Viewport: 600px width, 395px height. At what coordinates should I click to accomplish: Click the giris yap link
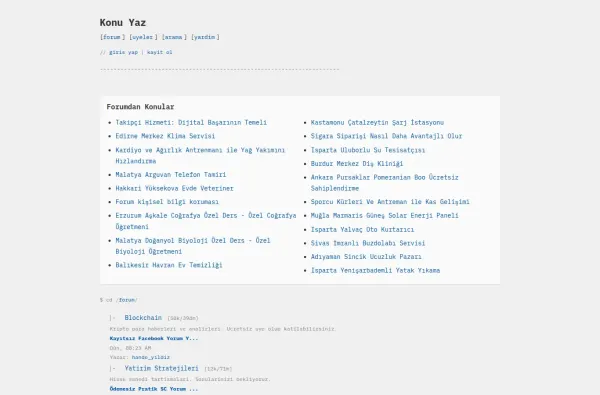point(123,52)
